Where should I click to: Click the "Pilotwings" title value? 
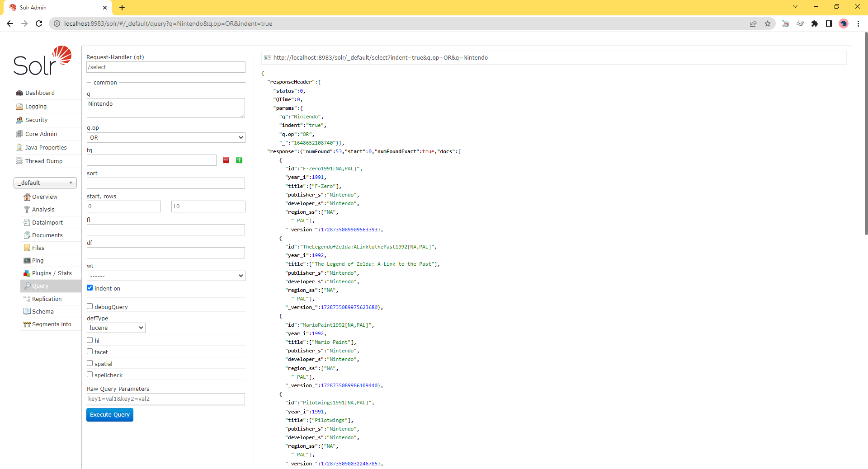click(329, 420)
